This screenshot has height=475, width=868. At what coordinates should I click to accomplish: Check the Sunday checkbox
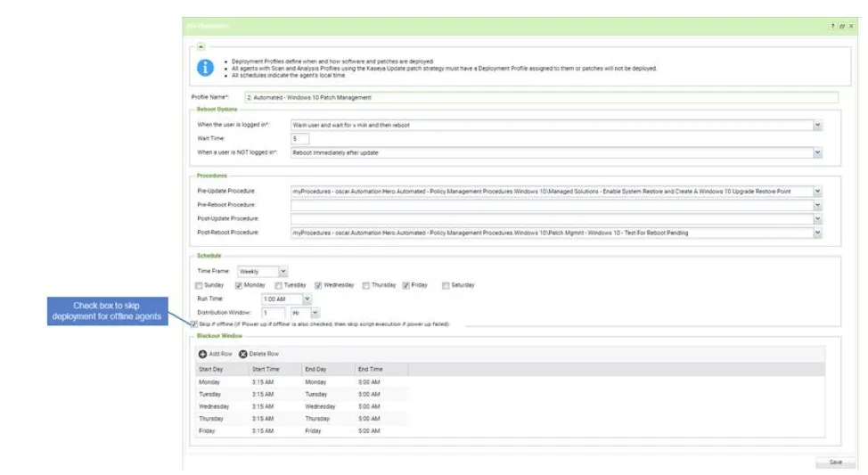[x=199, y=285]
